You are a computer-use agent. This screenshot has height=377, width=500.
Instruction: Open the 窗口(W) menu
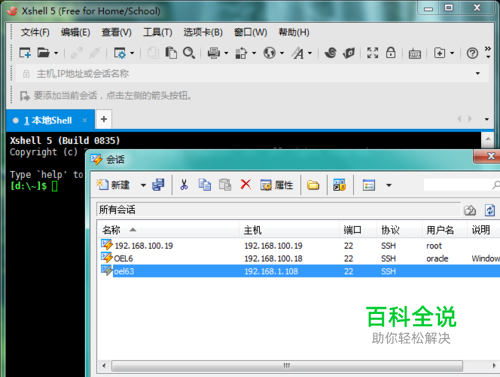(x=250, y=32)
